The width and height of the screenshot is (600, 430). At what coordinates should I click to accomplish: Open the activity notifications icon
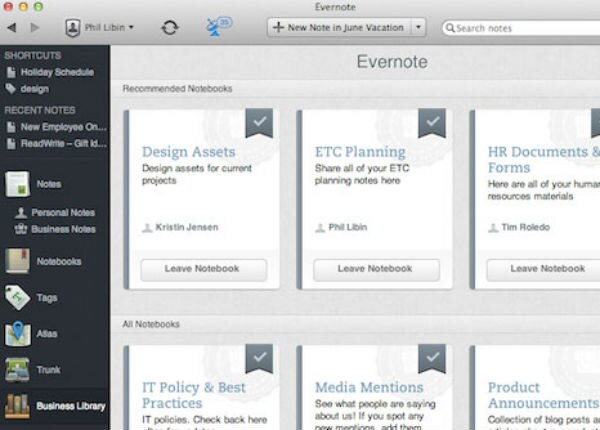click(x=217, y=26)
